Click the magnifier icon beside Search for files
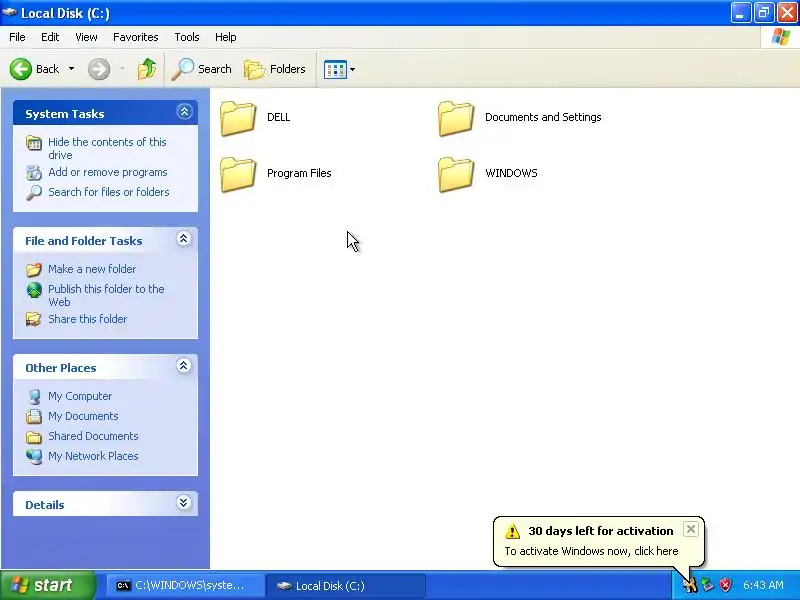The height and width of the screenshot is (600, 800). (34, 193)
